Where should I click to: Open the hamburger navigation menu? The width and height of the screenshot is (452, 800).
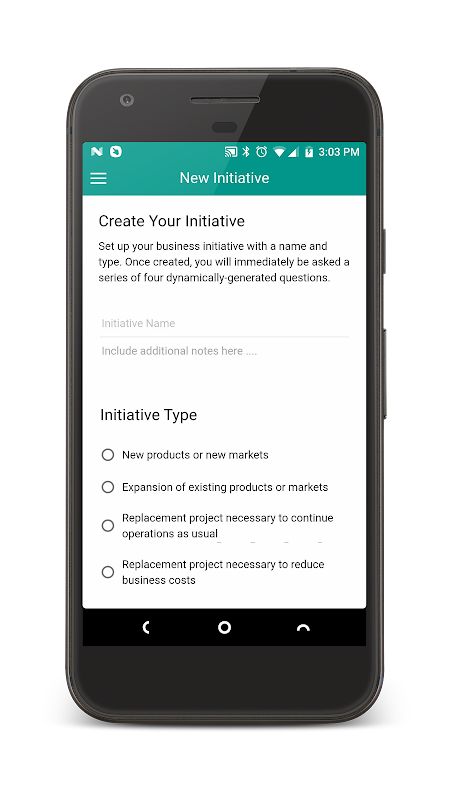tap(98, 178)
